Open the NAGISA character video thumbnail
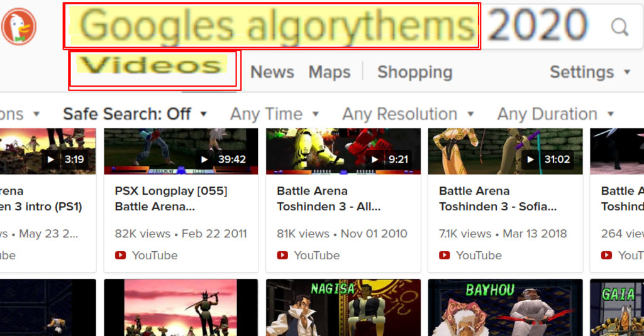This screenshot has height=336, width=644. pos(343,307)
